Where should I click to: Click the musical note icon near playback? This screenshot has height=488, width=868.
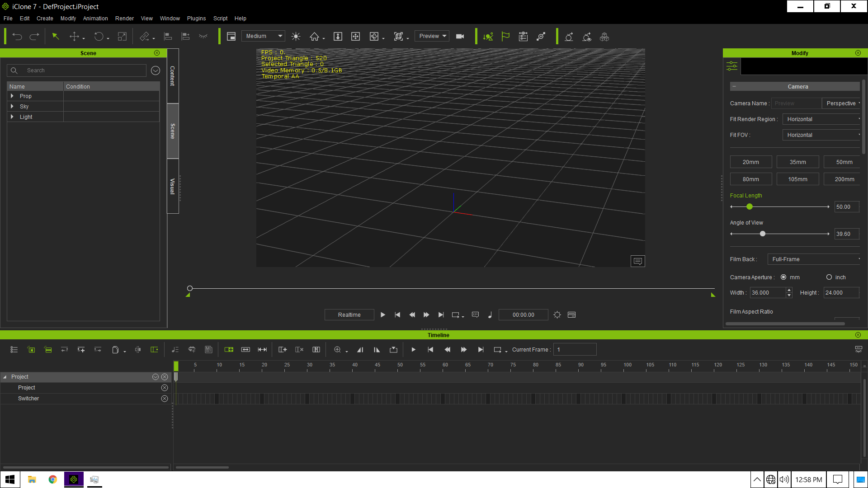coord(490,315)
